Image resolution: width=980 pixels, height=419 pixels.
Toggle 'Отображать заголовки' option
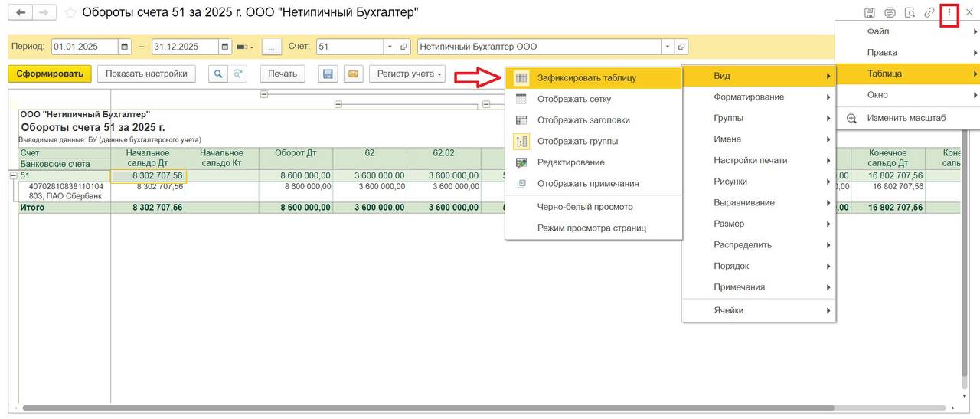583,120
